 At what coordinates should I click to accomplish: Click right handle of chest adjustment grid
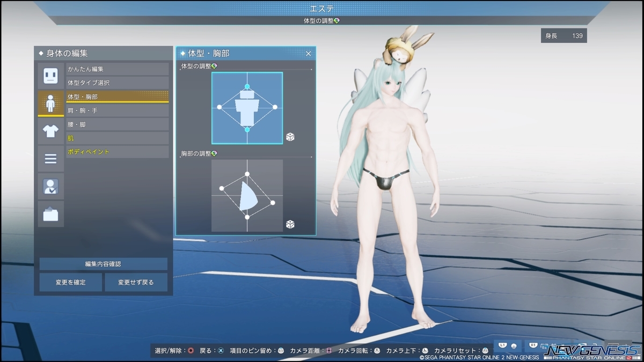tap(273, 203)
